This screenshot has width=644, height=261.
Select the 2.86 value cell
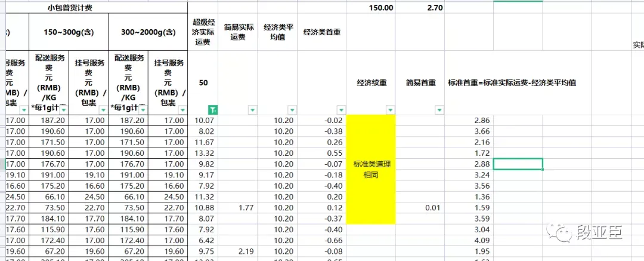[469, 120]
